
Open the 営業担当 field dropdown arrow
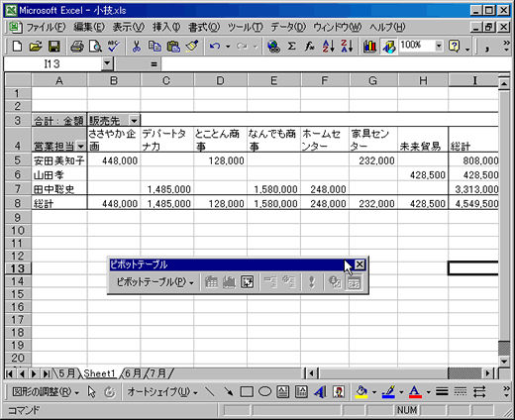(x=80, y=146)
